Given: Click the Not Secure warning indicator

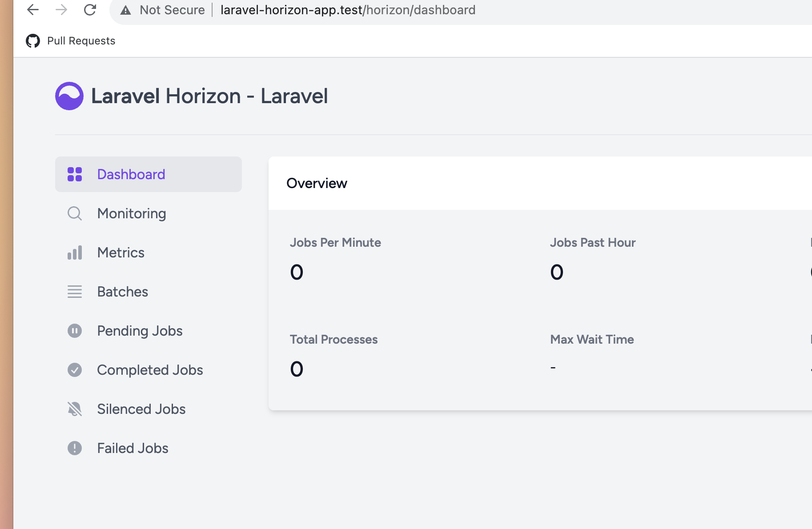Looking at the screenshot, I should [x=164, y=10].
